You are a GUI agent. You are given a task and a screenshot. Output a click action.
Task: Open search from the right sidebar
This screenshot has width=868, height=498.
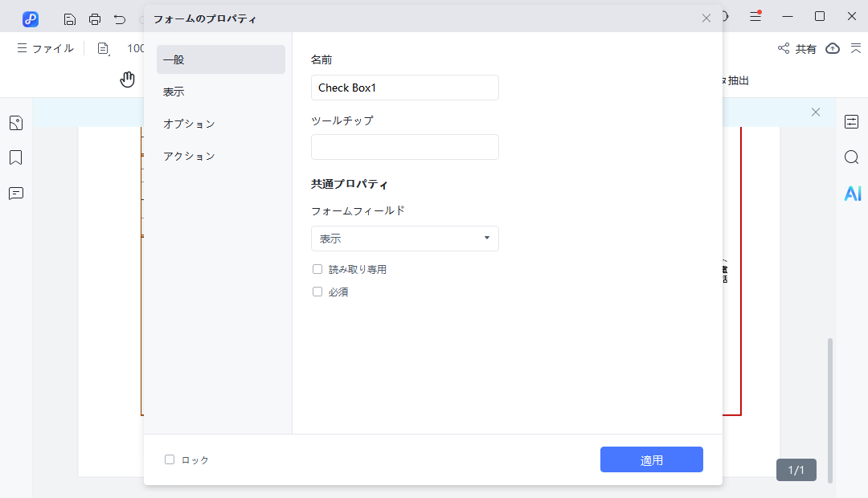851,157
